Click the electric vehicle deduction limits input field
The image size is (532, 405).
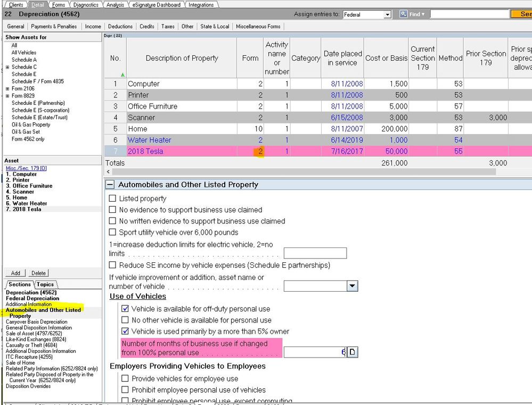[x=315, y=253]
